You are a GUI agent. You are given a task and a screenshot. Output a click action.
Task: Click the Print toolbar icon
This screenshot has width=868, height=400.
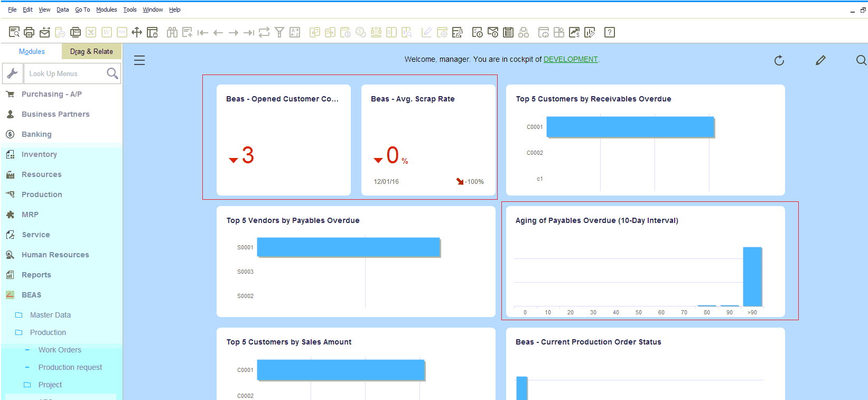pos(29,32)
